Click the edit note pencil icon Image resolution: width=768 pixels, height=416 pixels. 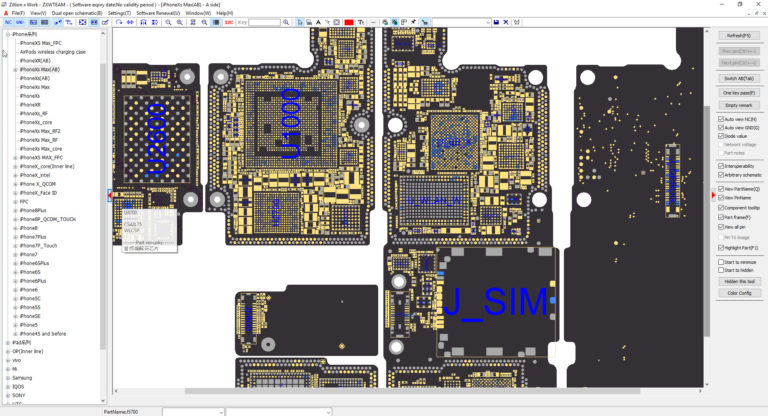click(105, 22)
